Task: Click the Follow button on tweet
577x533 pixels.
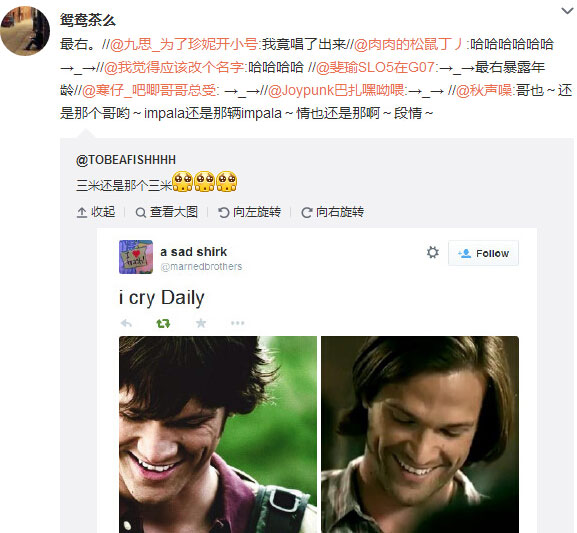Action: [x=483, y=253]
